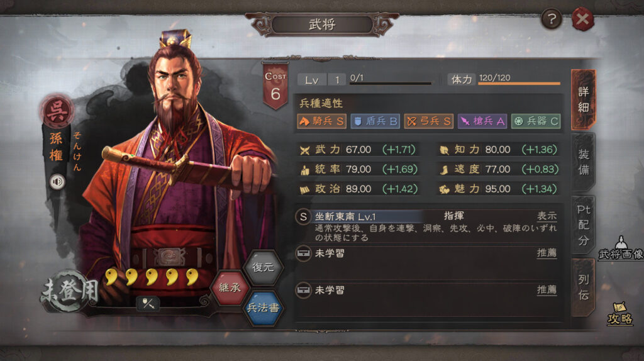Switch to the 装備 tab
Screen dimensions: 644x361
point(584,162)
